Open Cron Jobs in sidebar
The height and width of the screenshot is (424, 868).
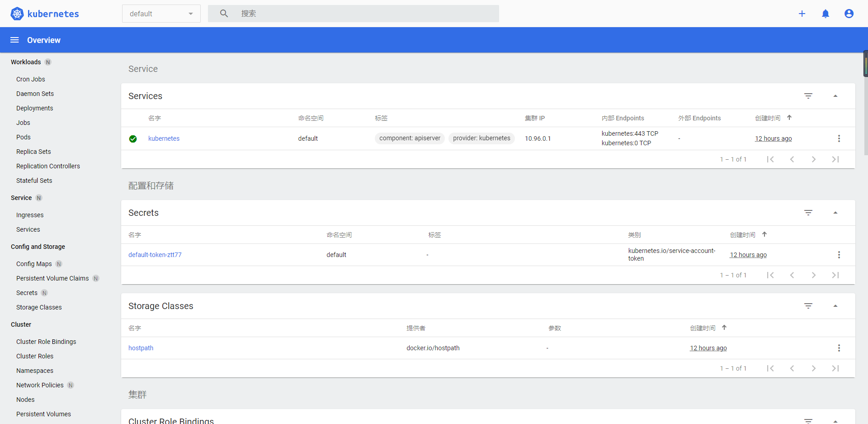click(31, 79)
